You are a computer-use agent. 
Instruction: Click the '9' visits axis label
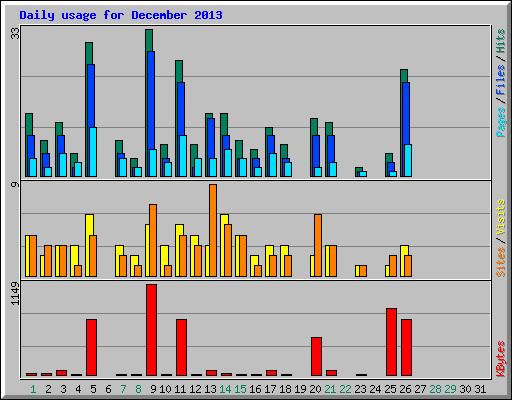point(15,184)
